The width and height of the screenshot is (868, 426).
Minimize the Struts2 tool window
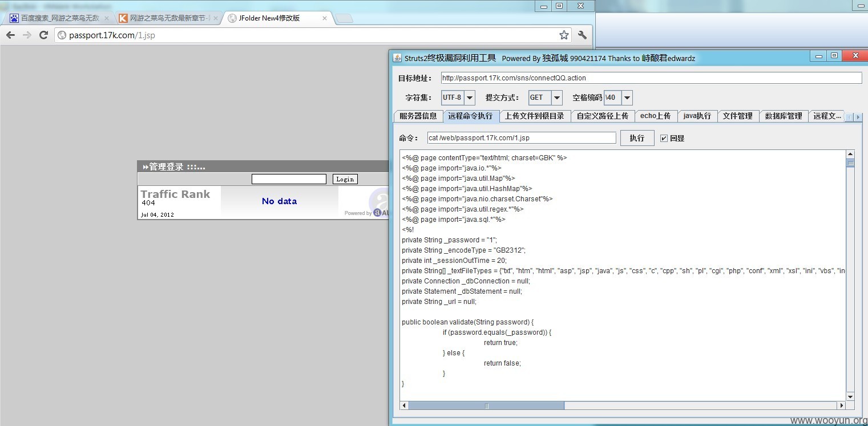[x=819, y=56]
